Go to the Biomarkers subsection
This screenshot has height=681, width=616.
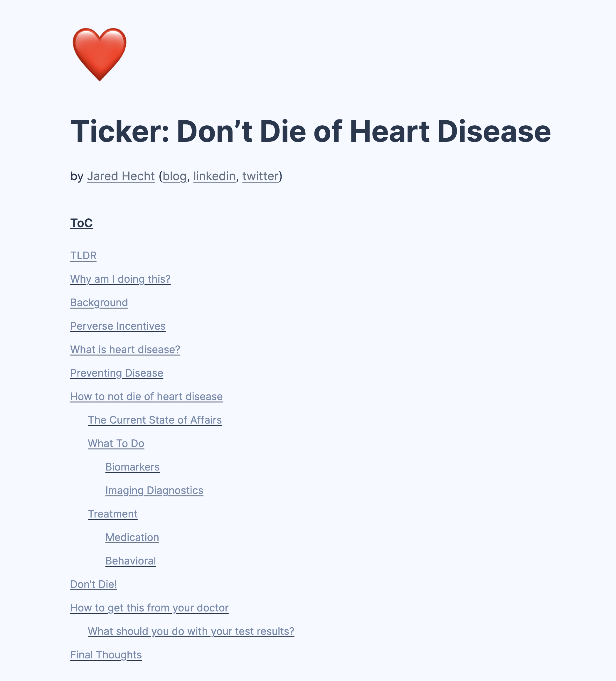pyautogui.click(x=132, y=467)
